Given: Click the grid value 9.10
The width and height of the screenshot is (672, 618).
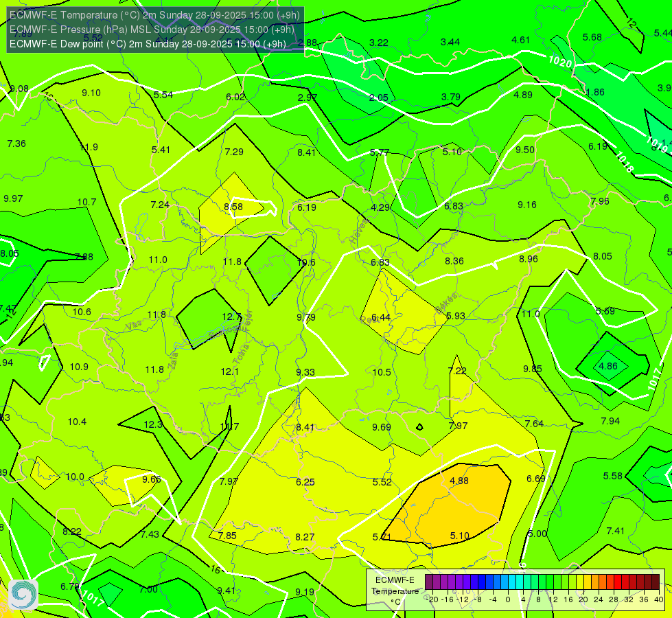Looking at the screenshot, I should pos(91,93).
